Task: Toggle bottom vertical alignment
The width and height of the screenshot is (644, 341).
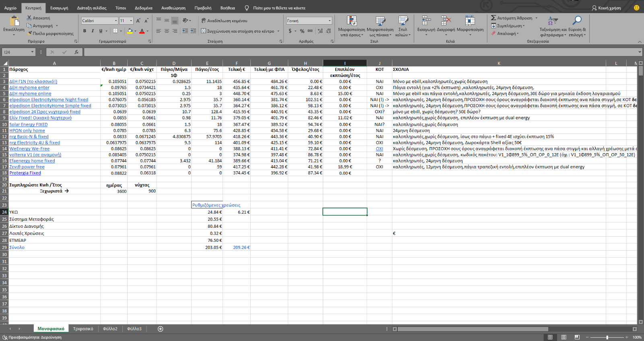Action: point(175,20)
